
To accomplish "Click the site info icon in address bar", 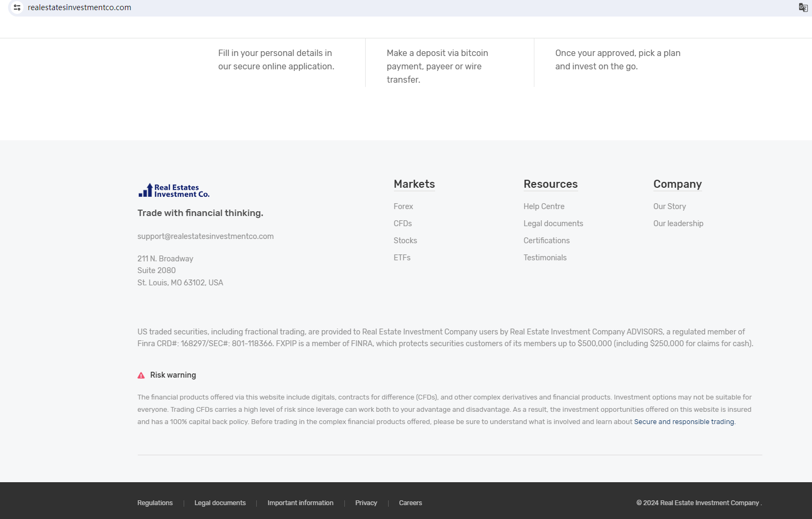I will point(17,7).
